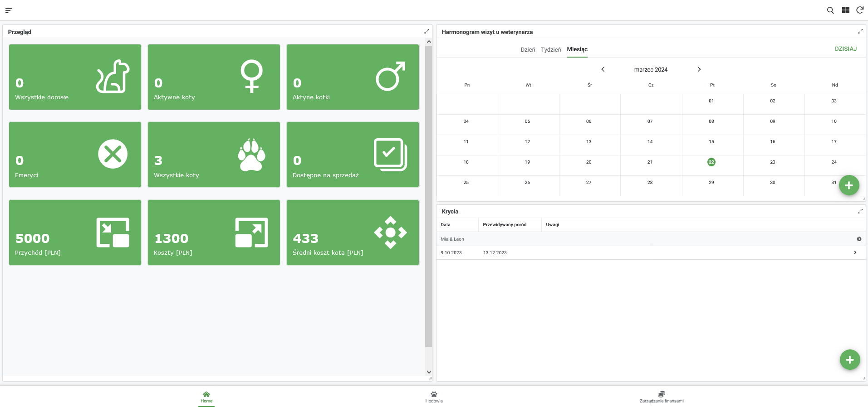
Task: Open the Hodowla navigation tab
Action: point(434,397)
